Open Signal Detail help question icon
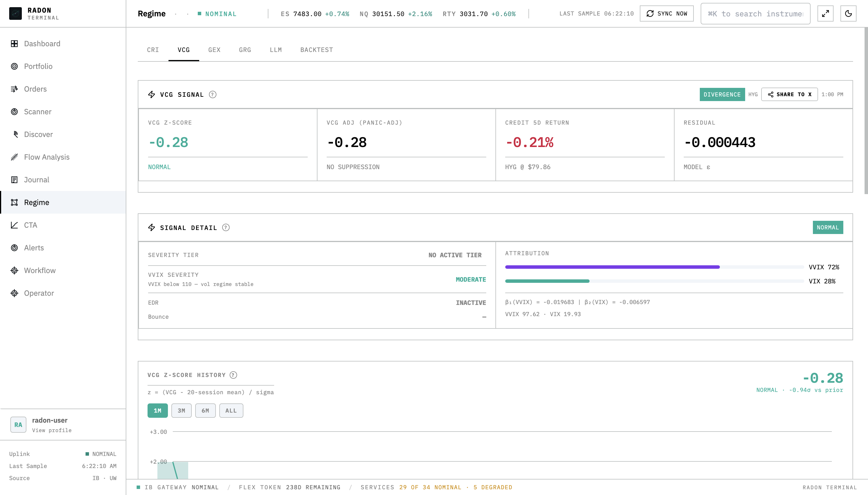The height and width of the screenshot is (495, 868). click(226, 227)
